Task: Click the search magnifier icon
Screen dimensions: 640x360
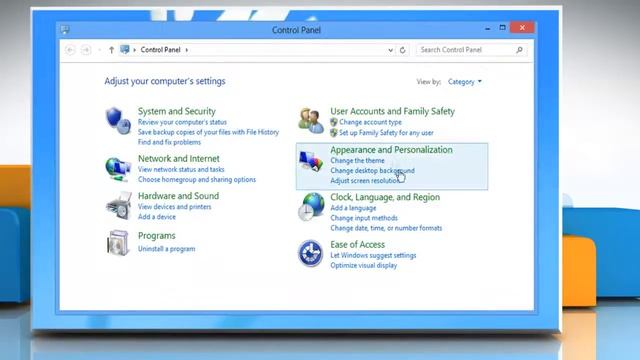Action: coord(519,50)
